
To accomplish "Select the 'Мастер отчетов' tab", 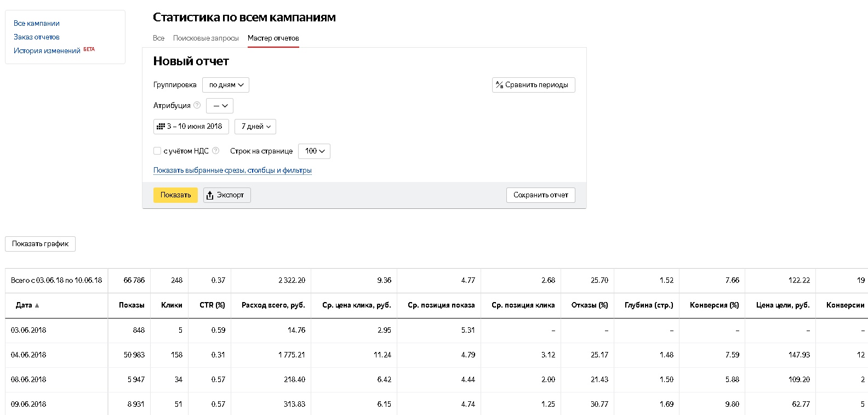I will [273, 38].
